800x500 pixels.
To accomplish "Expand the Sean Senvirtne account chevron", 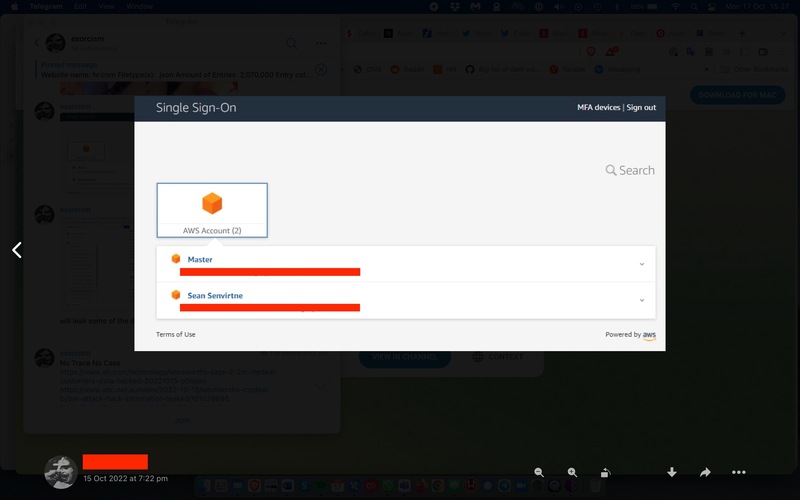I will pyautogui.click(x=642, y=301).
